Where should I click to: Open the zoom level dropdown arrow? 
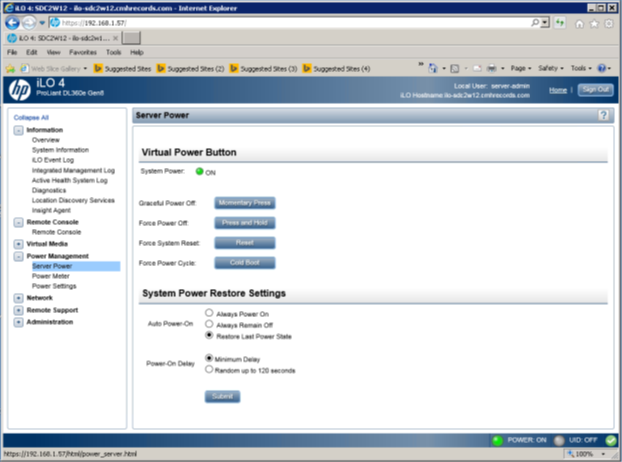tap(603, 454)
